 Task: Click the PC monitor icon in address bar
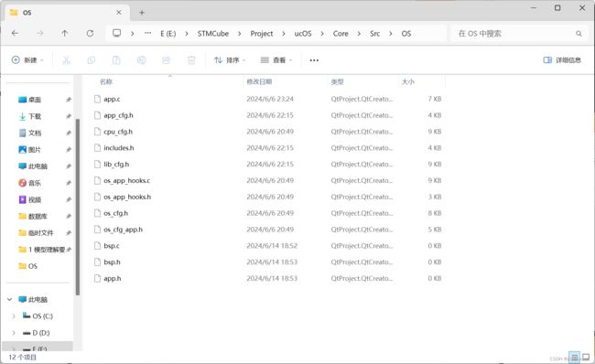(117, 33)
